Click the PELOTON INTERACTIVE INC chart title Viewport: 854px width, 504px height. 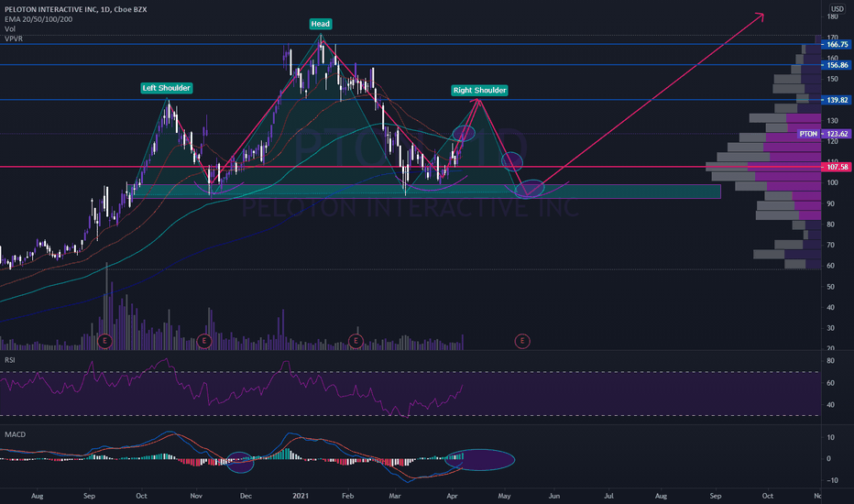point(76,9)
